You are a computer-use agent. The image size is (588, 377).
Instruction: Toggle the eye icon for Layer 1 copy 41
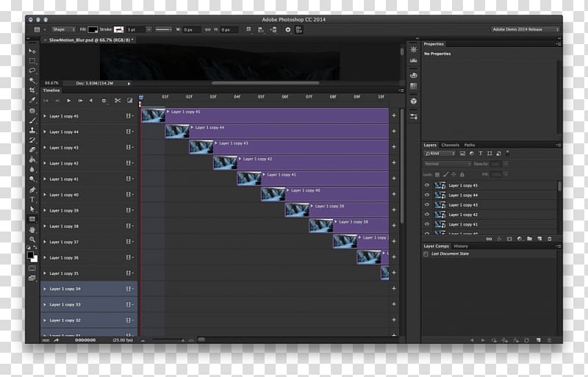[427, 224]
